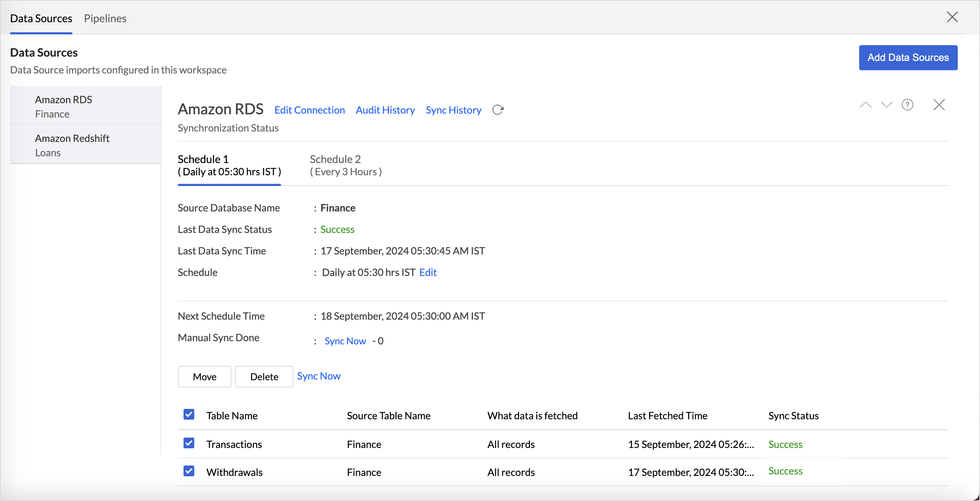This screenshot has width=980, height=501.
Task: Click Edit next to the schedule
Action: 428,272
